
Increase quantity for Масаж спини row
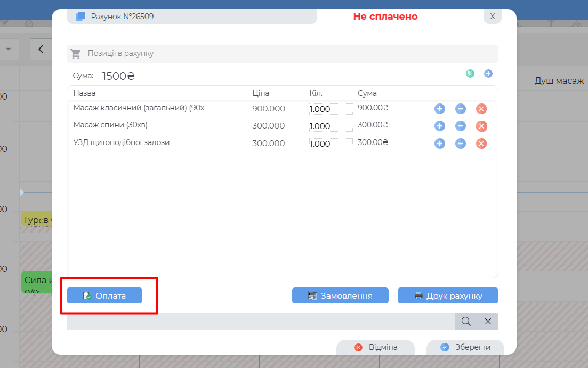pyautogui.click(x=439, y=126)
